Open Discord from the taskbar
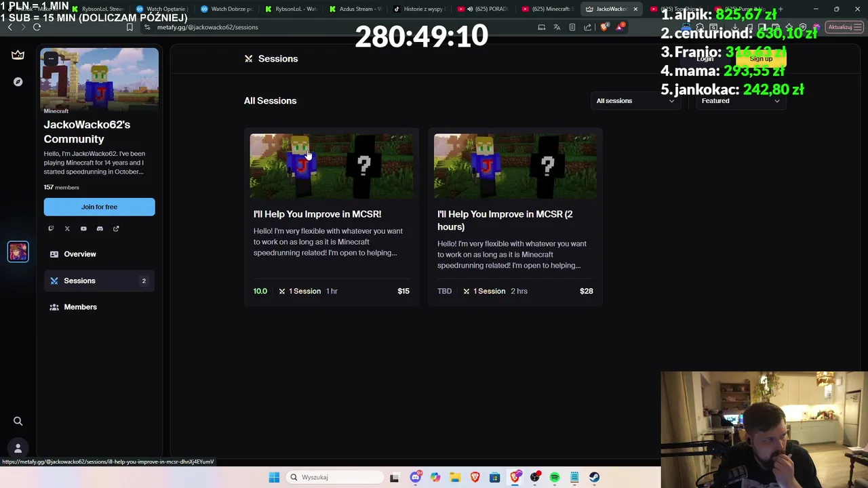Image resolution: width=868 pixels, height=488 pixels. click(x=415, y=477)
